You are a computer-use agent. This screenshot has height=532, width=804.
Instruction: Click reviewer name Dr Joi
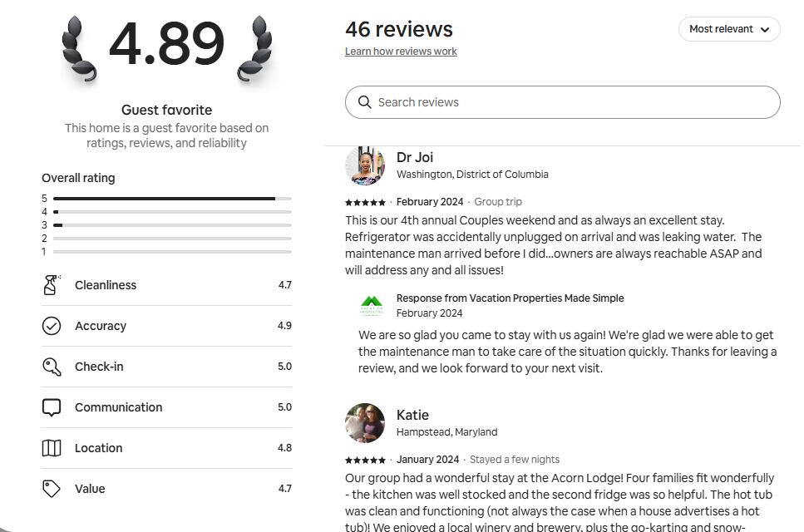click(415, 157)
